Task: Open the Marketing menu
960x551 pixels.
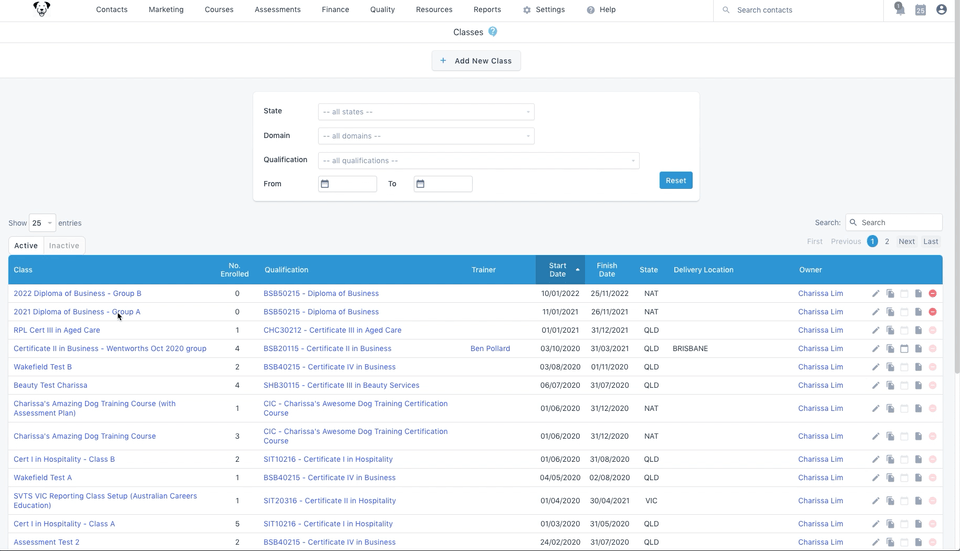Action: pyautogui.click(x=166, y=10)
